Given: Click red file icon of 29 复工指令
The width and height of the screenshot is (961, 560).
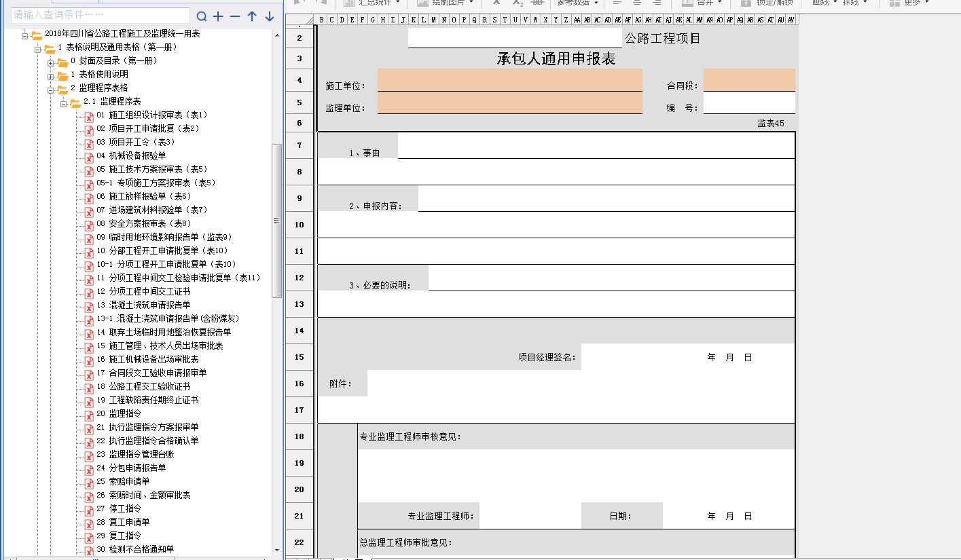Looking at the screenshot, I should tap(89, 538).
